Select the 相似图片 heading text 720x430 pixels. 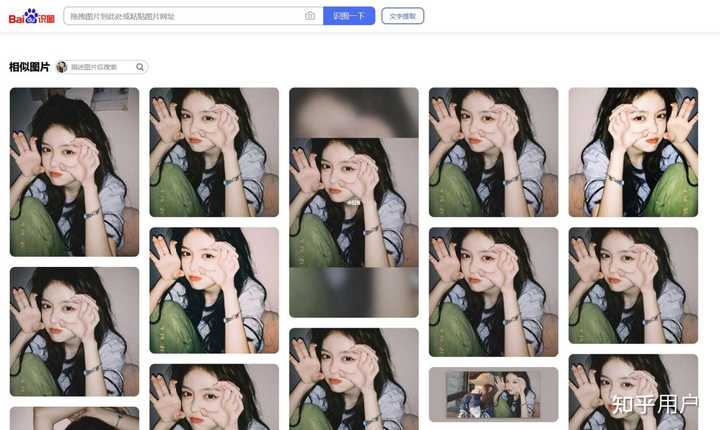[x=29, y=67]
